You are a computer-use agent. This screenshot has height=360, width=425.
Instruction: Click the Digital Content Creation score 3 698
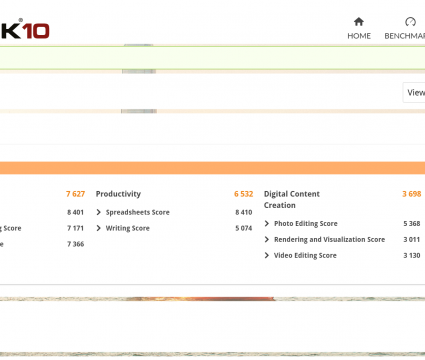(412, 194)
